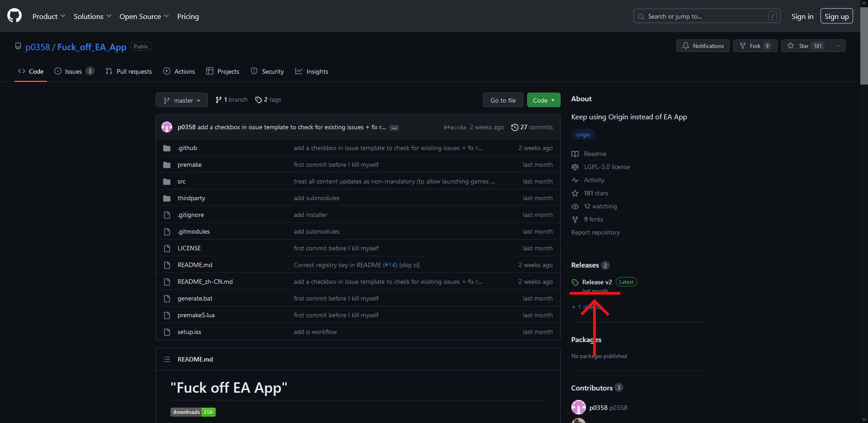Click the Sign up button
The width and height of the screenshot is (868, 423).
[837, 16]
